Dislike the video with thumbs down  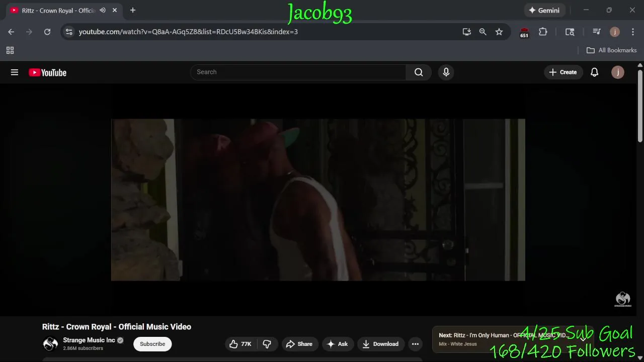[267, 344]
